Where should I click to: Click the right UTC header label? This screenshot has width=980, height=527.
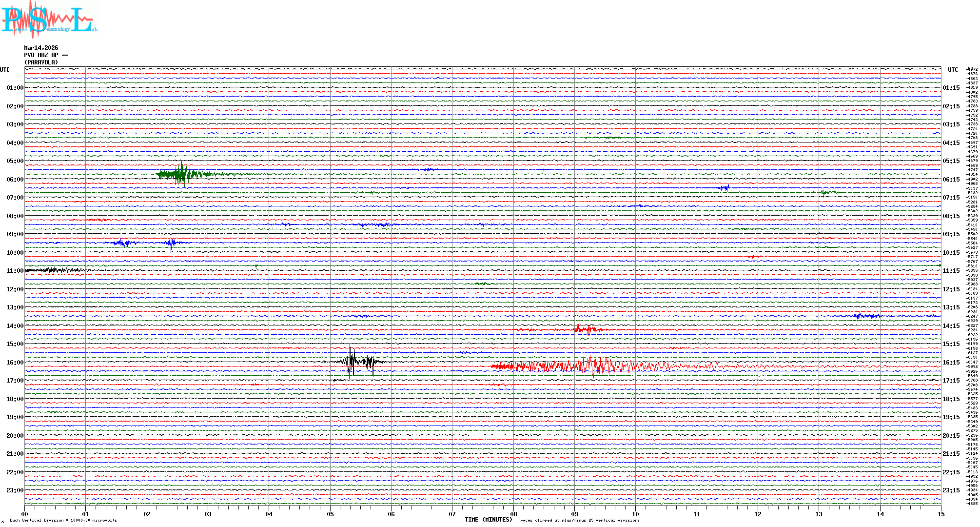(953, 70)
